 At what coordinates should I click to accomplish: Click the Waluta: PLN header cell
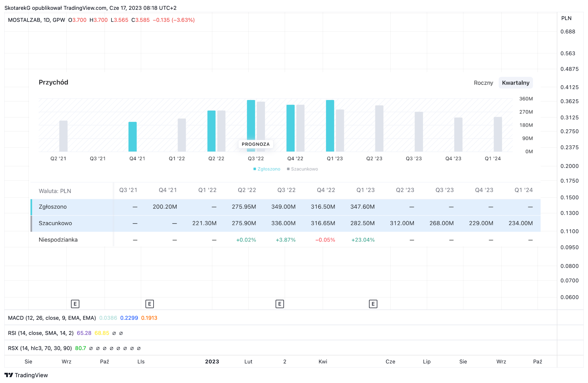(55, 191)
